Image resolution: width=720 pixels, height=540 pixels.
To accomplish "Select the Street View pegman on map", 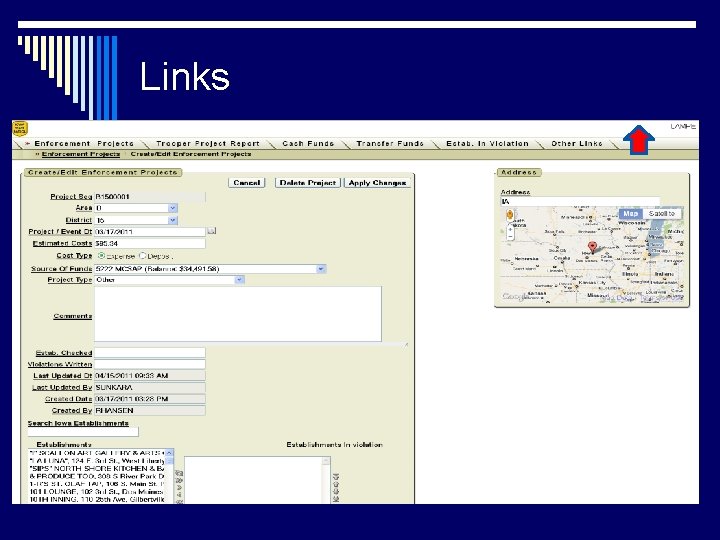I will (x=510, y=215).
